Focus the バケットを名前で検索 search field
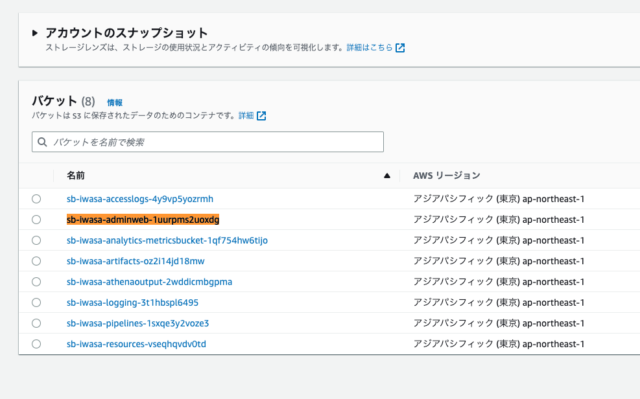 [x=208, y=142]
